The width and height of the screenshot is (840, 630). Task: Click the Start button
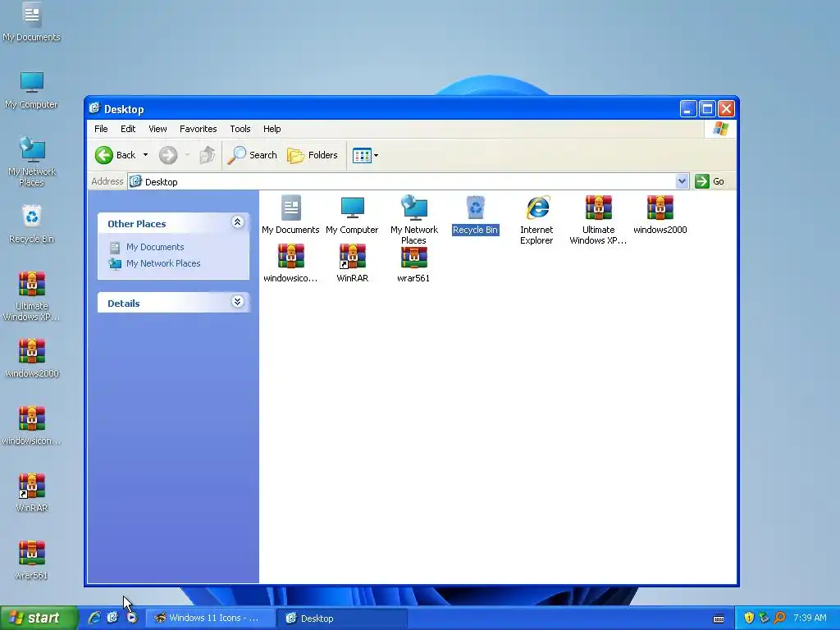click(x=39, y=619)
